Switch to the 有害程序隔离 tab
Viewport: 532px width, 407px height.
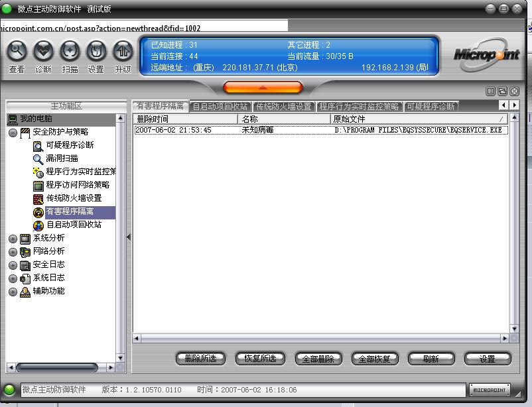click(x=160, y=106)
